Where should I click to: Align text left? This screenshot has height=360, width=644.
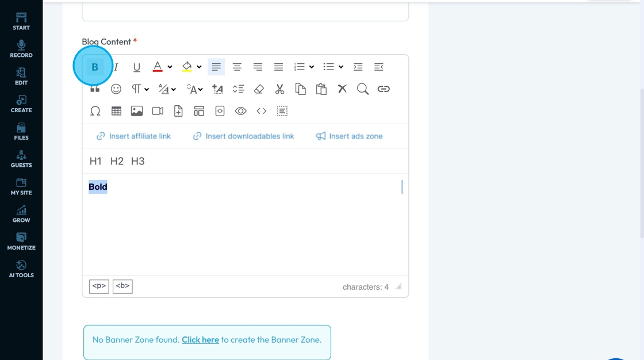pos(216,67)
